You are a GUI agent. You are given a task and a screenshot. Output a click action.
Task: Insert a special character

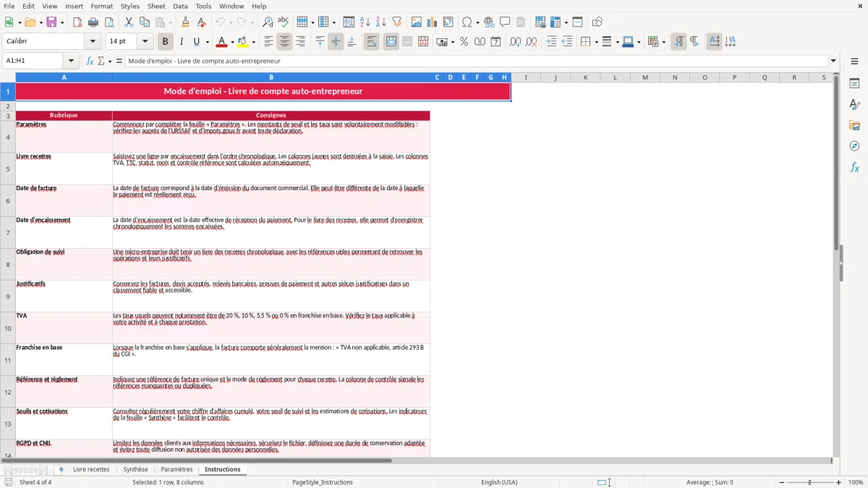click(x=467, y=22)
